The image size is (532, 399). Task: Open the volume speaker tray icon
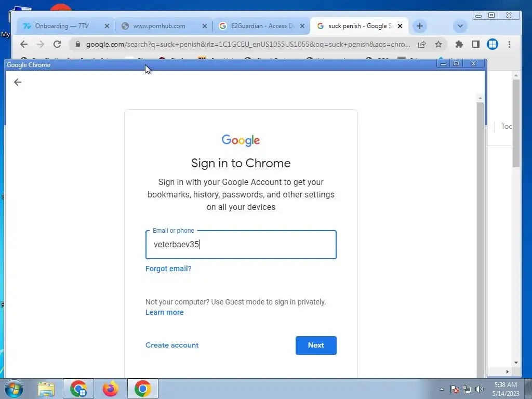tap(480, 389)
